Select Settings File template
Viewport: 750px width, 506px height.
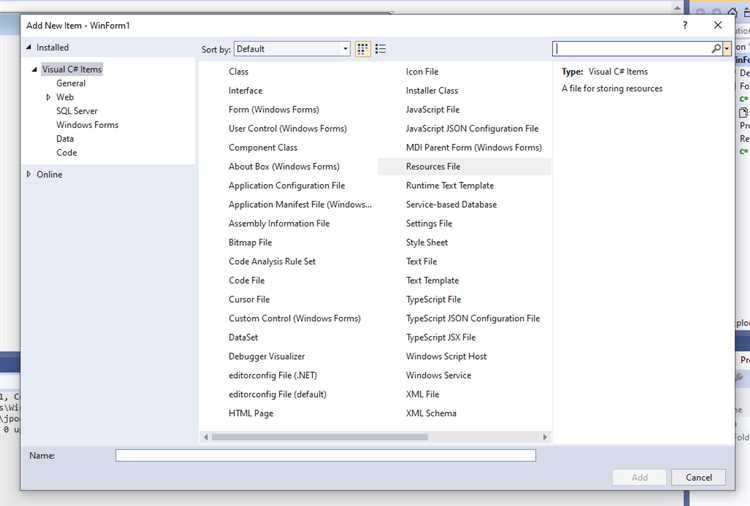[429, 223]
